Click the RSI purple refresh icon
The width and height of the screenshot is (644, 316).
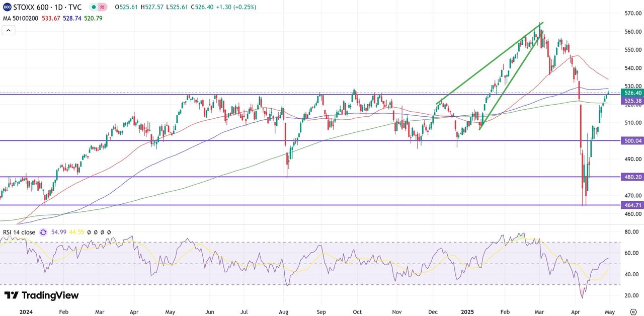pyautogui.click(x=43, y=232)
